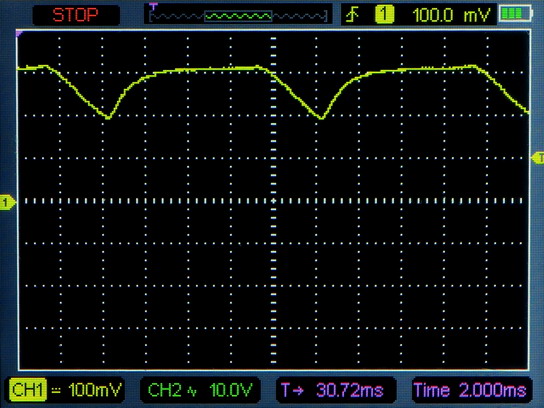544x408 pixels.
Task: Click the rising-edge trigger slope icon
Action: click(352, 15)
